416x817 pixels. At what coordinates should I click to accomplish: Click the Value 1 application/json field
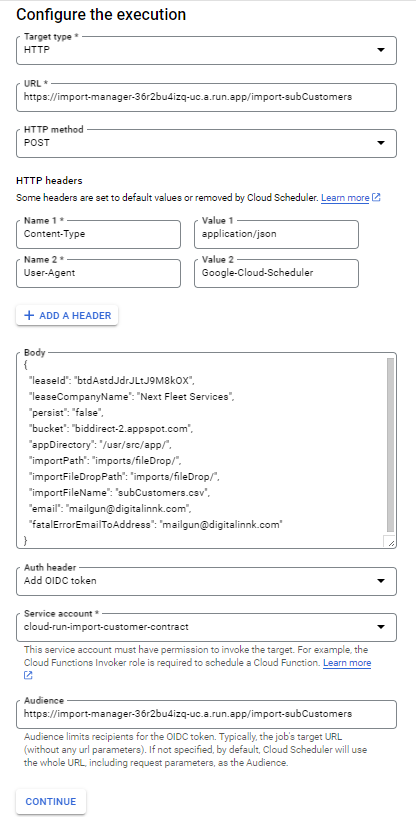[276, 234]
